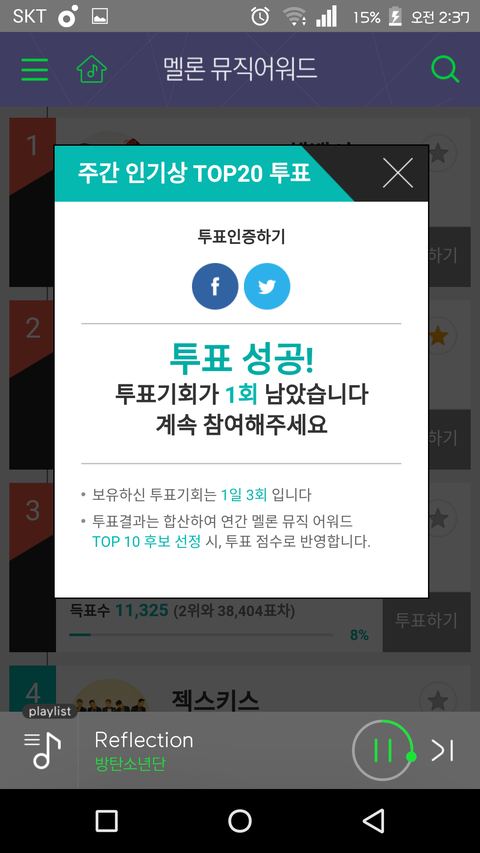Image resolution: width=480 pixels, height=853 pixels.
Task: Open the Reflection song title in player
Action: (144, 740)
